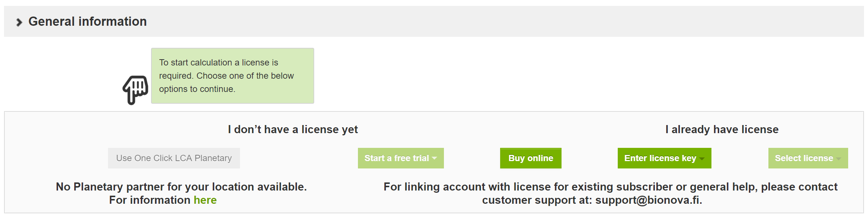Click the 'No Planetary partner' message text
This screenshot has height=217, width=868.
point(181,187)
